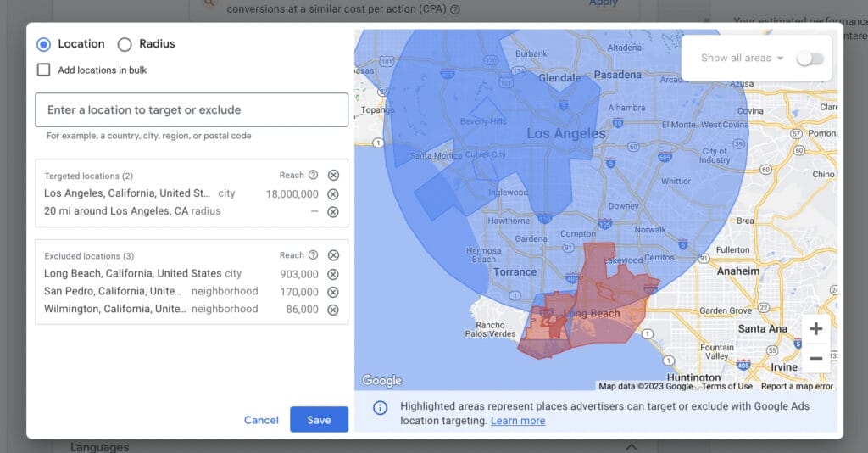Remove the Wilmington exclusion
Image resolution: width=868 pixels, height=453 pixels.
click(332, 310)
